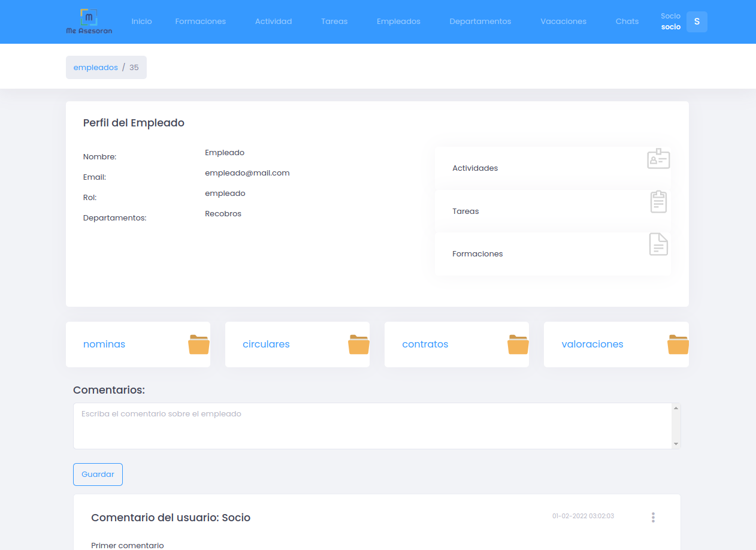Open the Actividad navigation item
This screenshot has width=756, height=550.
[x=273, y=21]
